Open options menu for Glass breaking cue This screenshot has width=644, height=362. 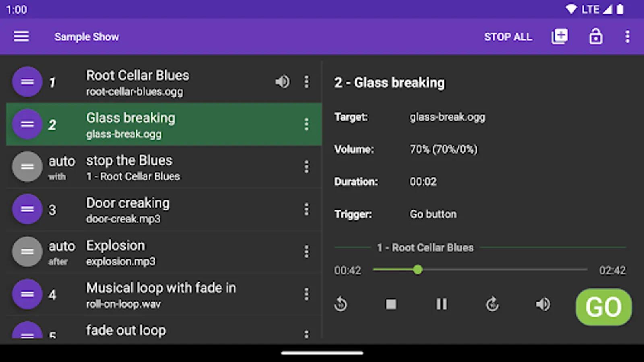[306, 124]
